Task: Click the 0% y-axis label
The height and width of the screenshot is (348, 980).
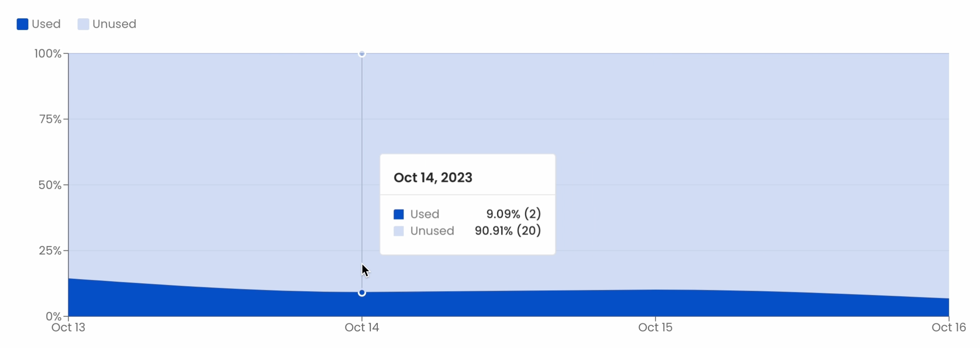Action: [x=54, y=316]
